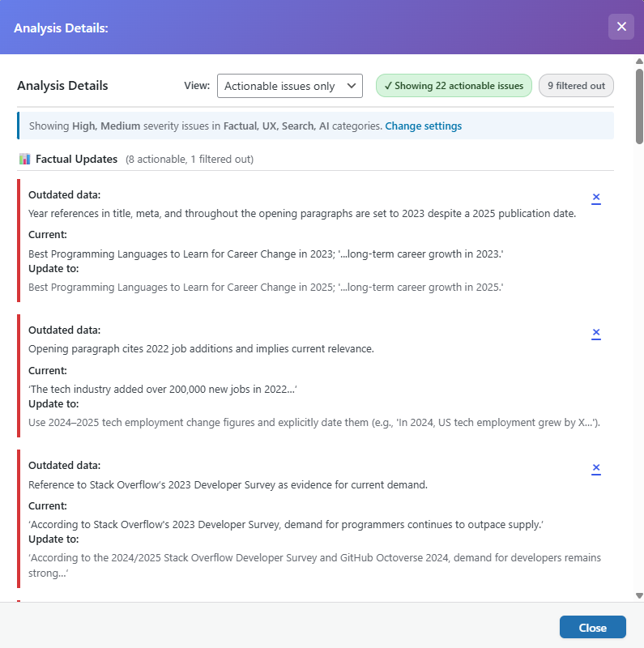Click the vertical scrollbar thumb
The image size is (644, 648).
[639, 105]
